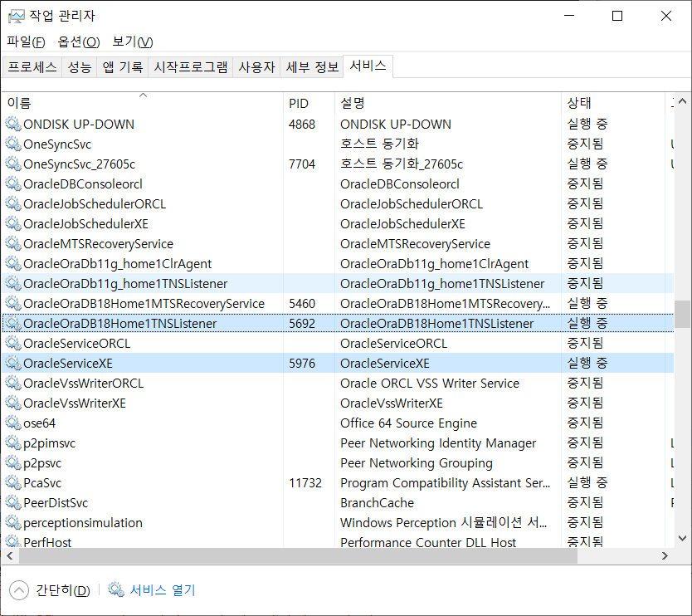Click the service icon of OracleVssWriterXE
Screen dimensions: 692x616
pos(13,403)
